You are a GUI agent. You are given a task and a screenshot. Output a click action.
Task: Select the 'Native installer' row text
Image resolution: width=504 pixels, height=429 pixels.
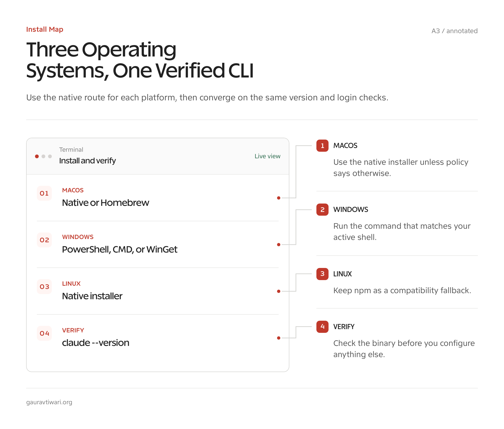92,296
